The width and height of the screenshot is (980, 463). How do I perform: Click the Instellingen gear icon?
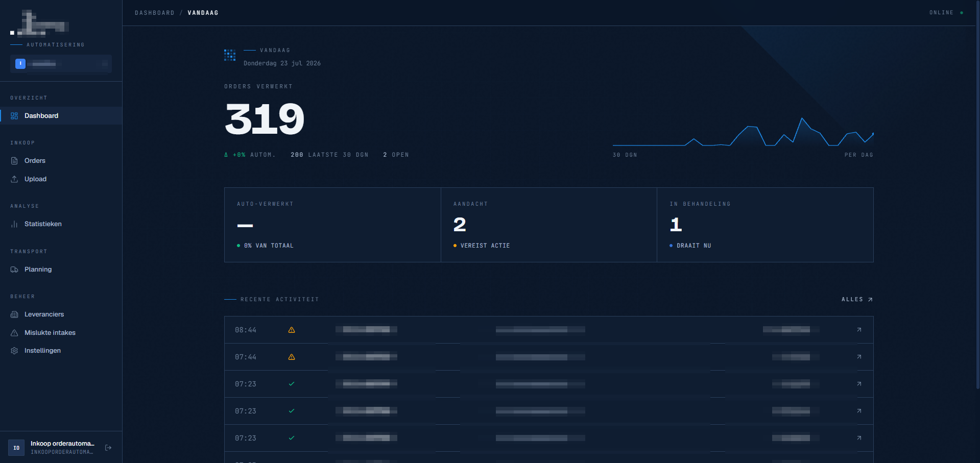pos(14,351)
